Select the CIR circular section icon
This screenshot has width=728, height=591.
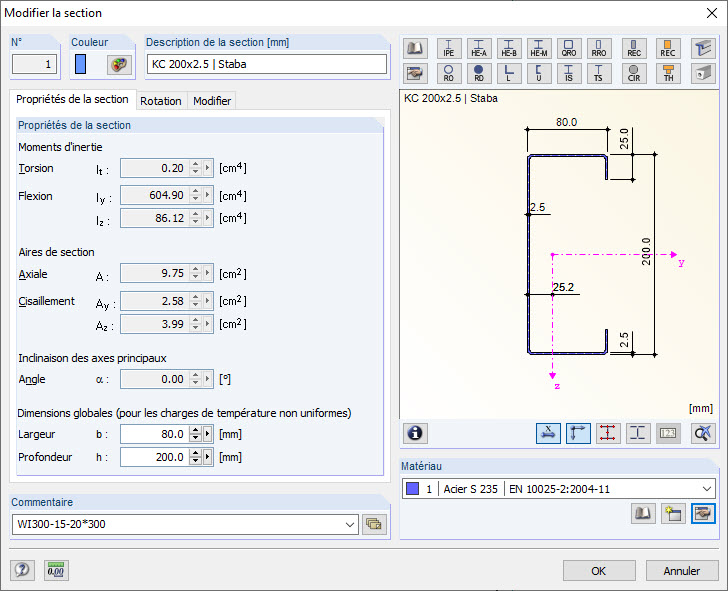coord(634,73)
